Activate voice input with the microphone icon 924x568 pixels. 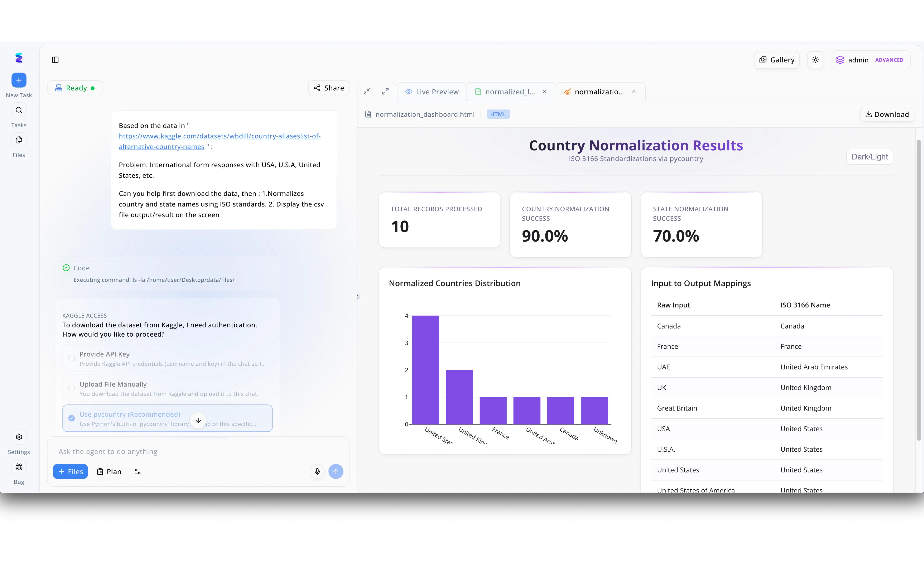pyautogui.click(x=317, y=471)
